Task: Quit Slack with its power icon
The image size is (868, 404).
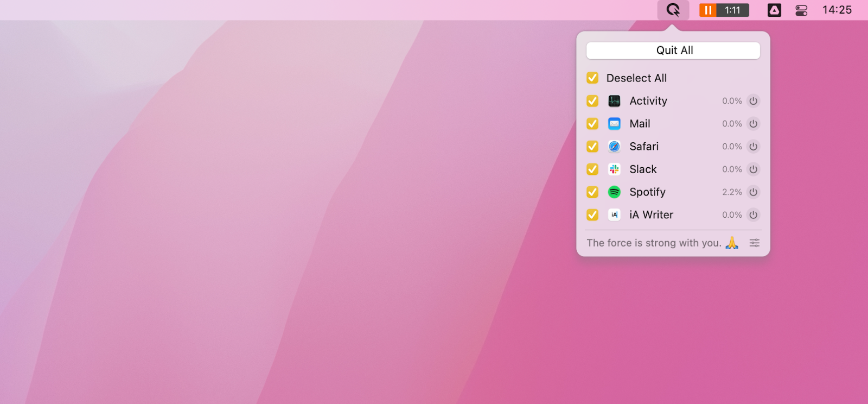Action: coord(753,169)
